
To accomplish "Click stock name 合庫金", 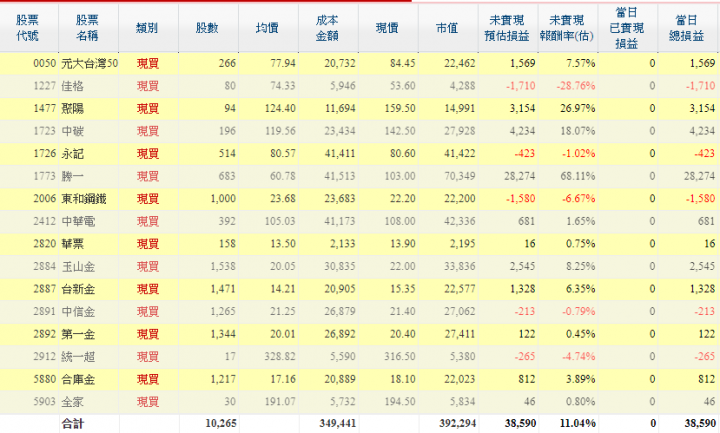I will pyautogui.click(x=78, y=379).
